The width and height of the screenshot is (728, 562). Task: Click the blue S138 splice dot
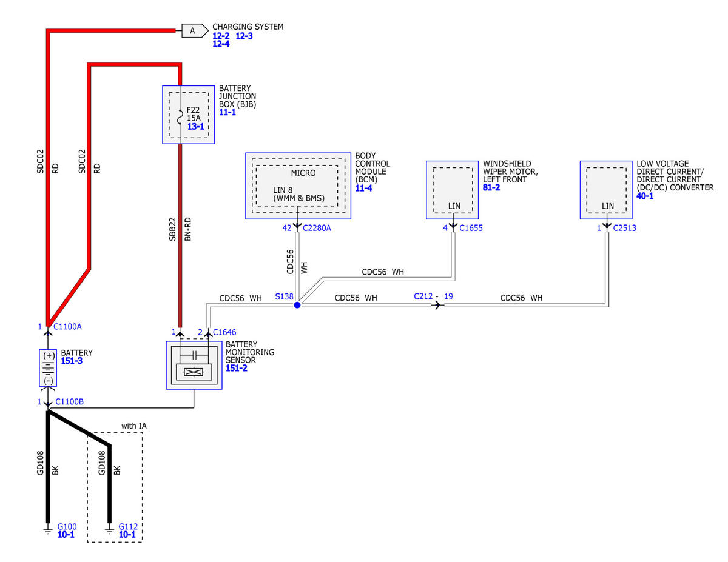click(297, 306)
